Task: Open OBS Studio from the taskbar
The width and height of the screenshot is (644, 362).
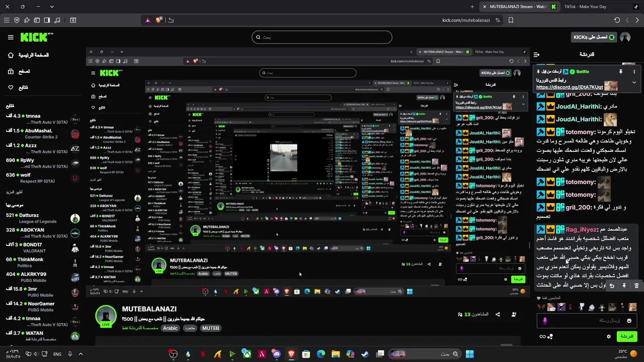Action: (173, 354)
